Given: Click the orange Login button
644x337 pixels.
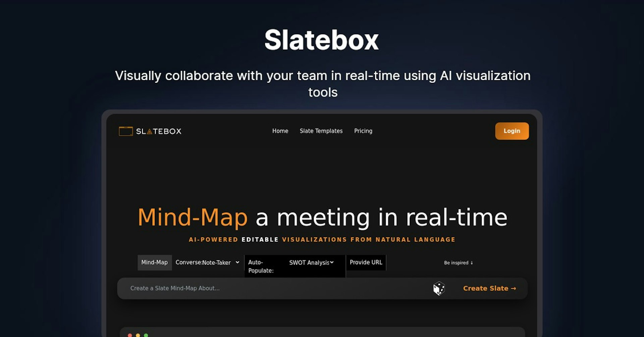Looking at the screenshot, I should [x=512, y=131].
